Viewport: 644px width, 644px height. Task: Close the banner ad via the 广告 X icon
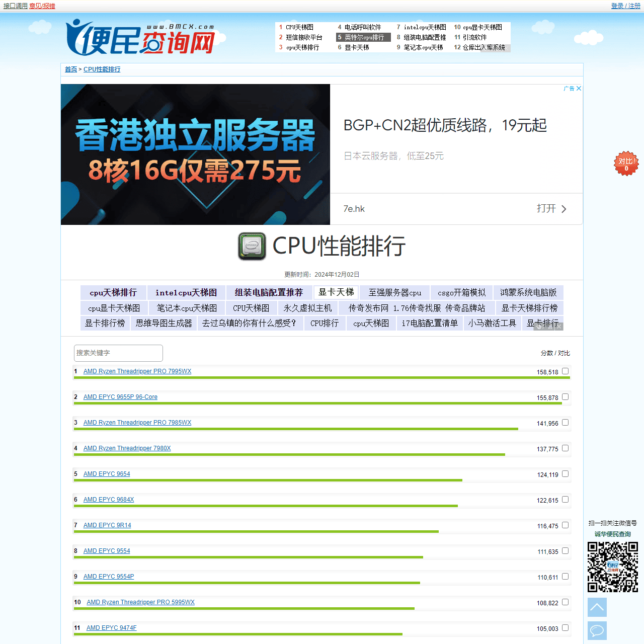click(x=579, y=89)
